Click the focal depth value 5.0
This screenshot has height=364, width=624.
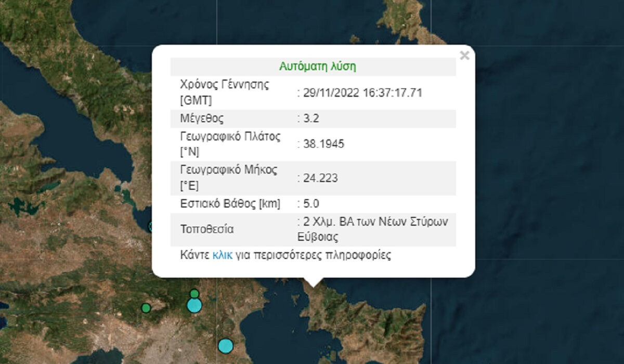point(310,204)
